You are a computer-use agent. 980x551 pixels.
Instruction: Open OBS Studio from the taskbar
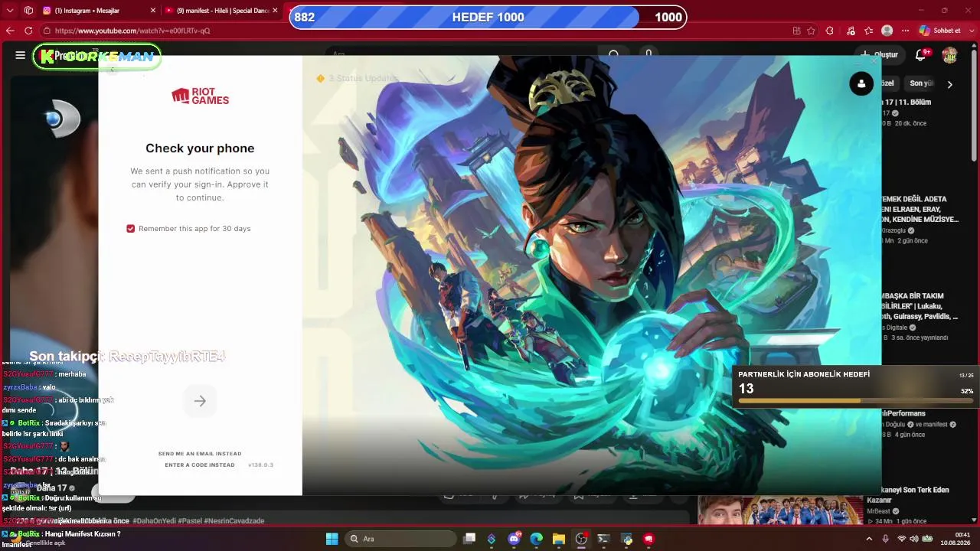(x=581, y=539)
